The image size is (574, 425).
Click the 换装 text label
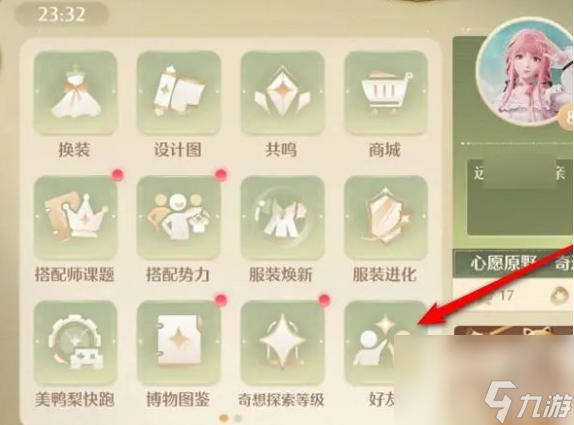[75, 150]
